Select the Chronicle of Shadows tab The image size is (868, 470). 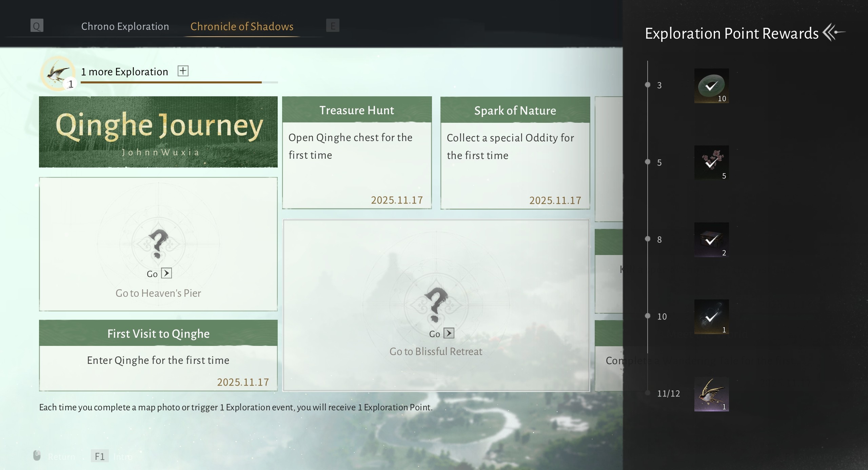pos(242,26)
